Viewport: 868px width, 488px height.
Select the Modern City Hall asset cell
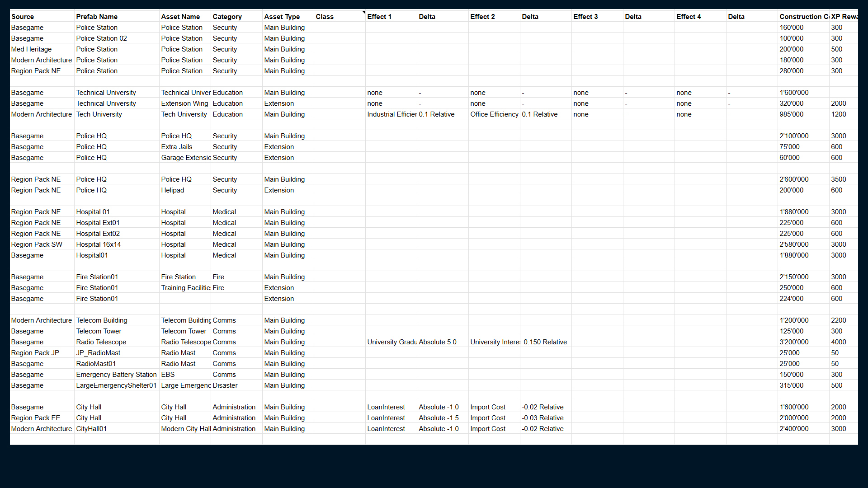[185, 428]
